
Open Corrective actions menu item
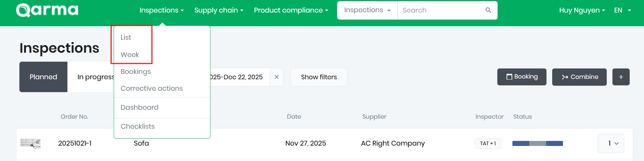152,88
